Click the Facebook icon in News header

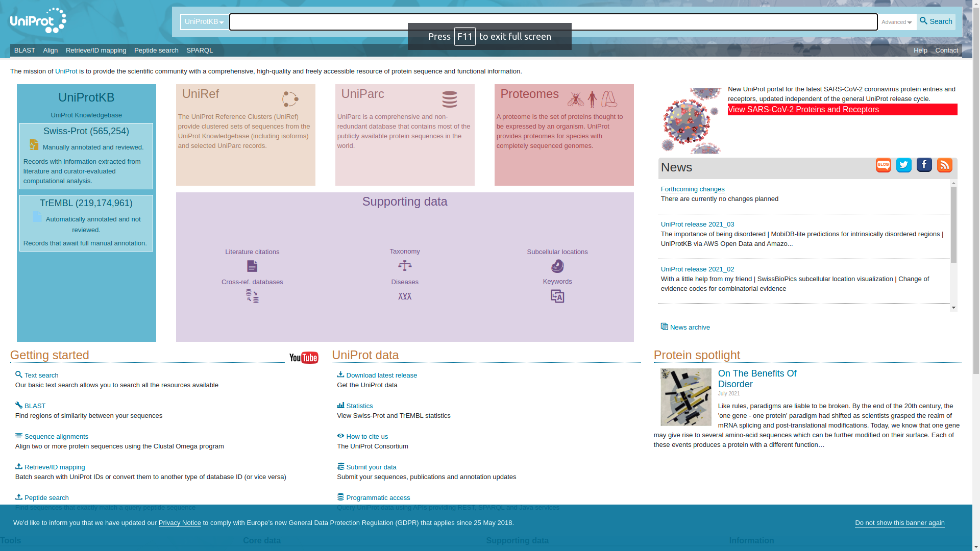click(924, 165)
